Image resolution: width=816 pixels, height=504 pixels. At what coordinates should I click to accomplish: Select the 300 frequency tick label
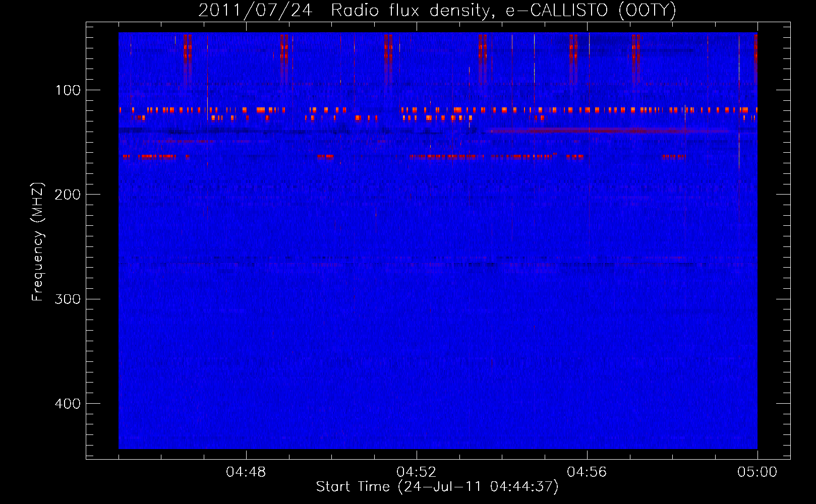68,299
